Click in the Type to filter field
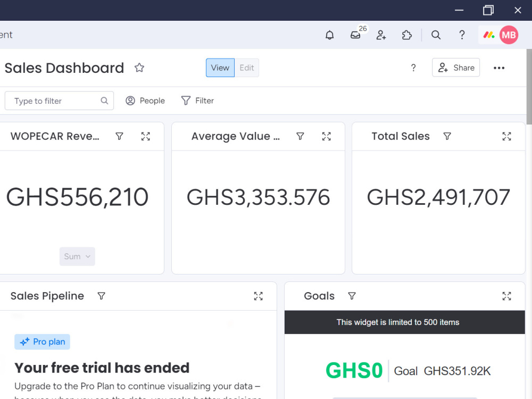Viewport: 532px width, 399px height. (x=59, y=101)
